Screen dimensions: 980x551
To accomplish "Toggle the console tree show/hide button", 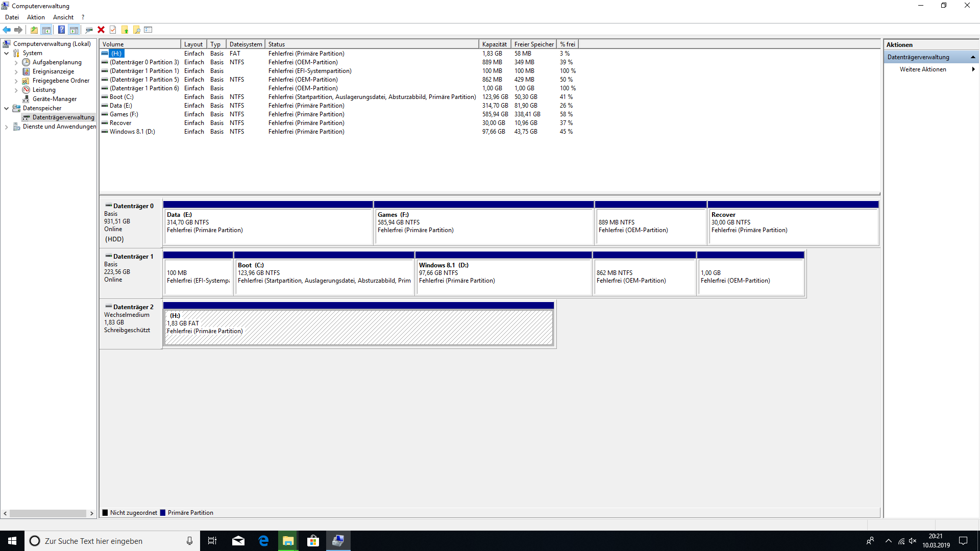I will [46, 30].
